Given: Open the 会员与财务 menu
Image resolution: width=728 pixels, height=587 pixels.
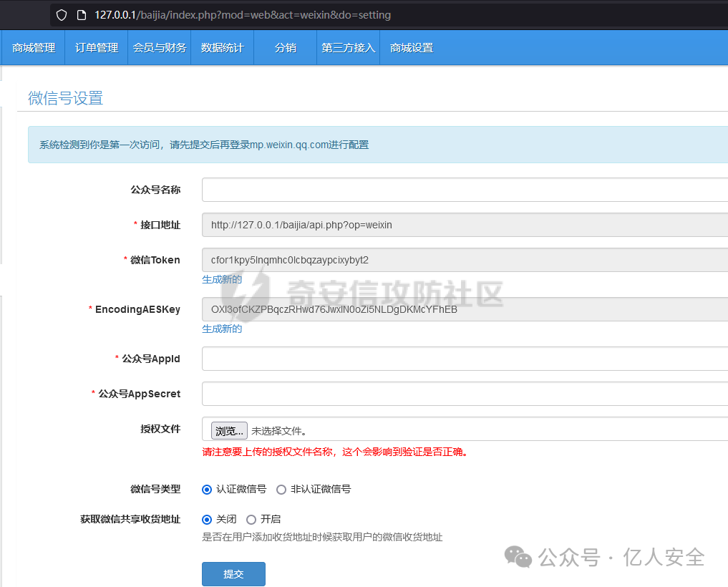Looking at the screenshot, I should 159,48.
